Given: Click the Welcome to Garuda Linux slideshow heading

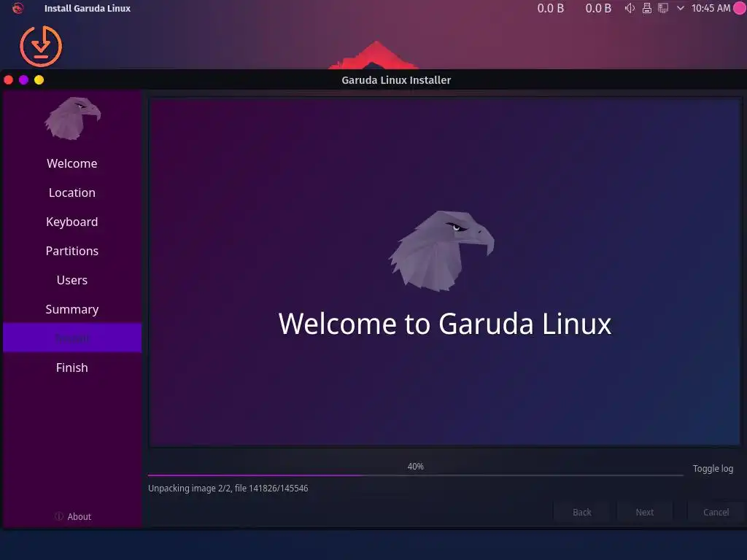Looking at the screenshot, I should coord(444,324).
